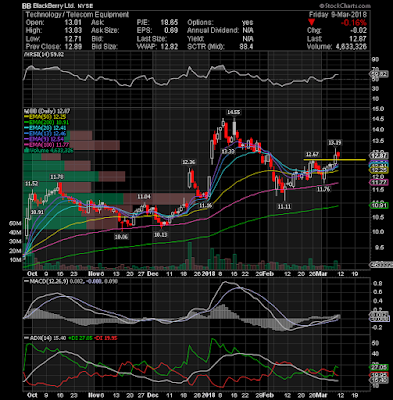Click the SCTR (Mid) value 88.4
393x400 pixels.
pyautogui.click(x=246, y=47)
